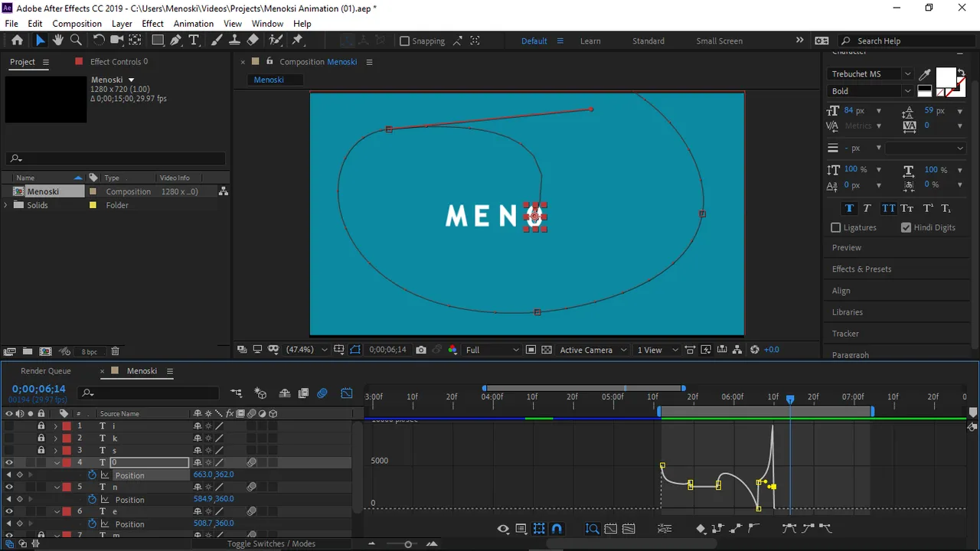Uncheck the Hindi Digits checkbox
980x551 pixels.
[x=906, y=227]
